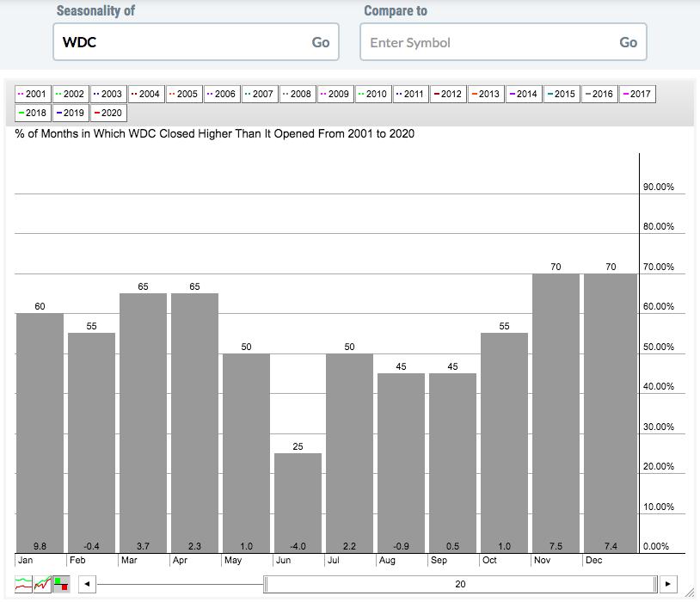Click the year range slider handle labeled 20

461,584
